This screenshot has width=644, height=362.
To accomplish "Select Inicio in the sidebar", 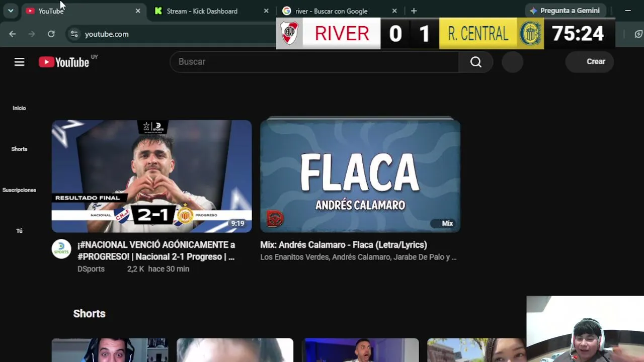I will click(19, 108).
